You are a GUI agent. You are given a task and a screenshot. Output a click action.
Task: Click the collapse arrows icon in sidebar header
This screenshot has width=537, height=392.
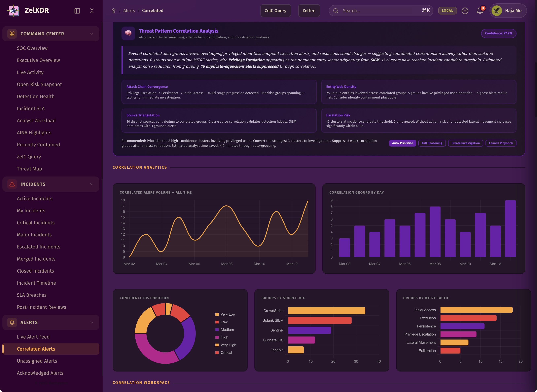coord(92,11)
